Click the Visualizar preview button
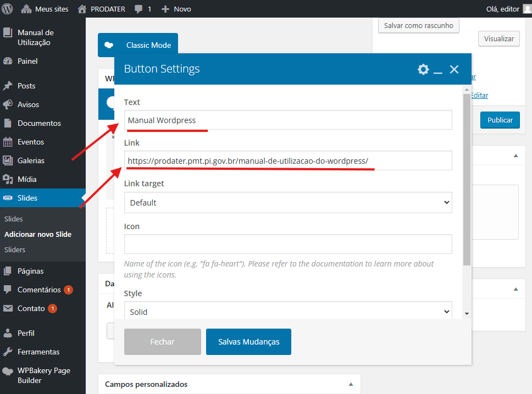532x394 pixels. coord(499,38)
